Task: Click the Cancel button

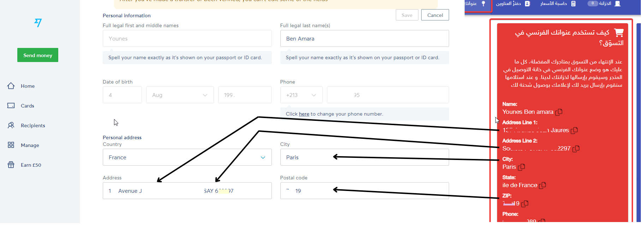Action: click(x=435, y=15)
